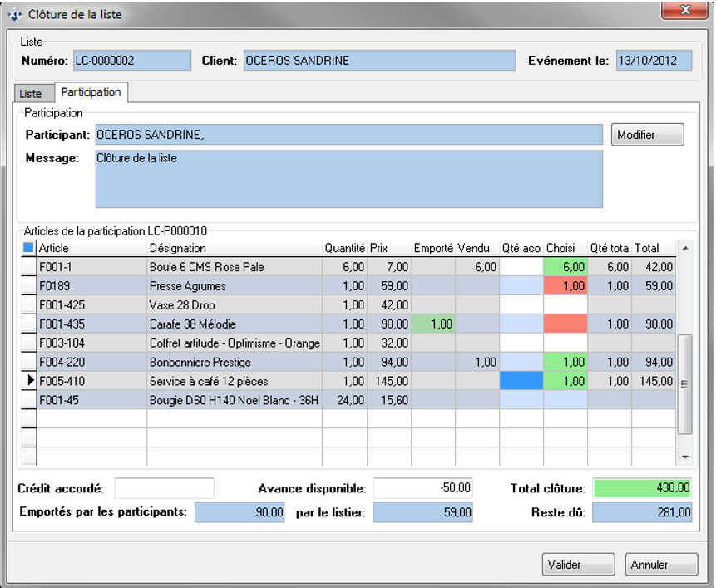Click the Participant name field
Viewport: 716px width, 588px height.
coord(348,135)
